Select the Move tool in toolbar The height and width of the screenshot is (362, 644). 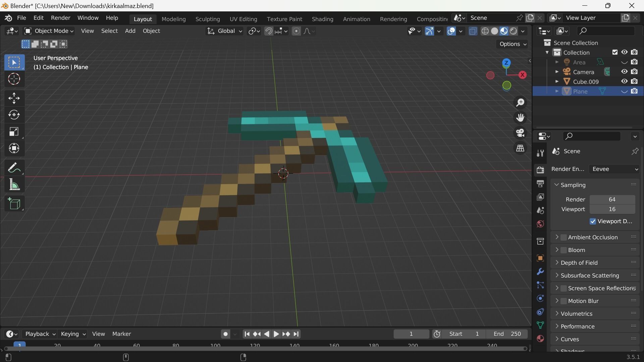click(14, 98)
